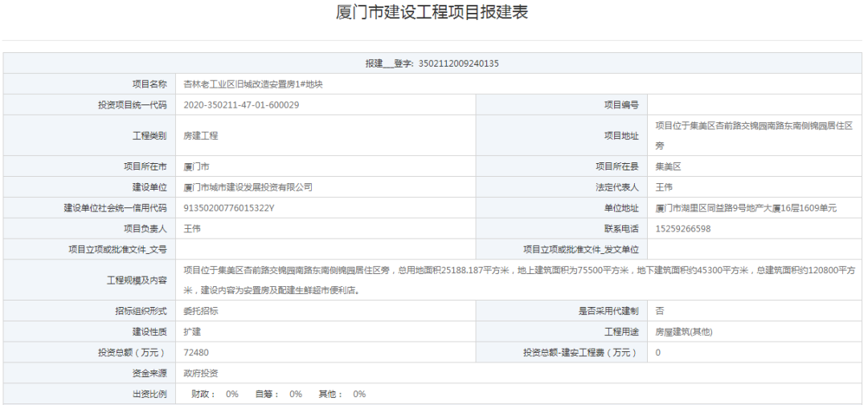
Task: Click the 项目所在县 label
Action: click(616, 166)
